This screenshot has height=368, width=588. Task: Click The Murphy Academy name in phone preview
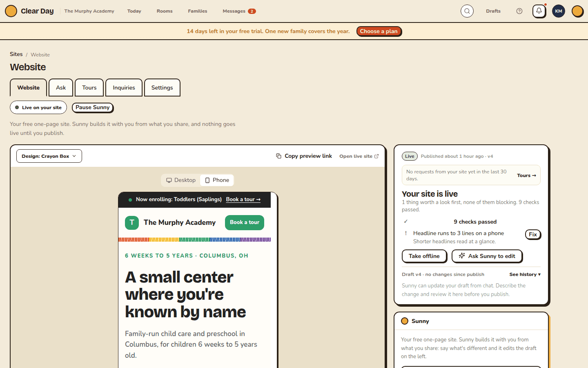[x=180, y=222]
